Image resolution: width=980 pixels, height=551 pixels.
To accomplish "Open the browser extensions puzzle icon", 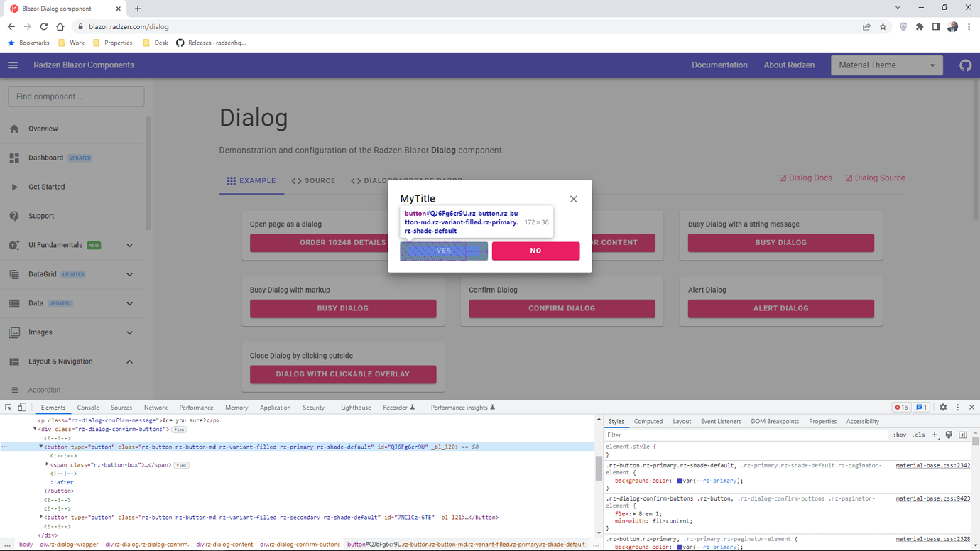I will (x=920, y=27).
